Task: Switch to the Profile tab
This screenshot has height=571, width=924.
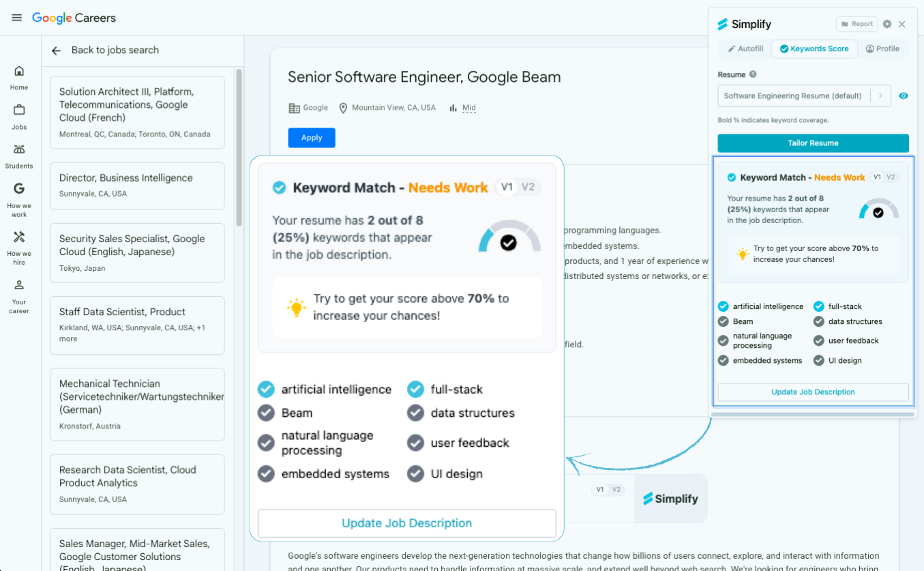Action: click(882, 49)
